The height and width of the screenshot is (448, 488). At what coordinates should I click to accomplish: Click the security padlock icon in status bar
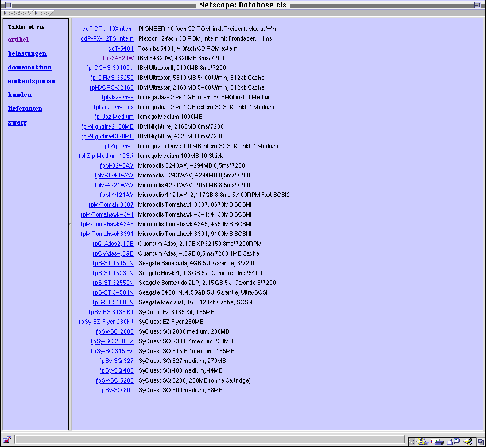[7, 440]
